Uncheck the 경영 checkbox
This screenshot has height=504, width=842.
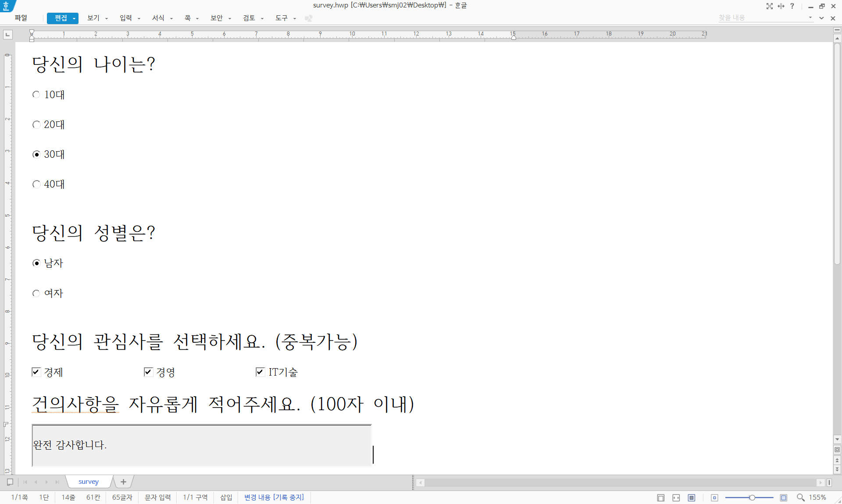click(x=148, y=372)
